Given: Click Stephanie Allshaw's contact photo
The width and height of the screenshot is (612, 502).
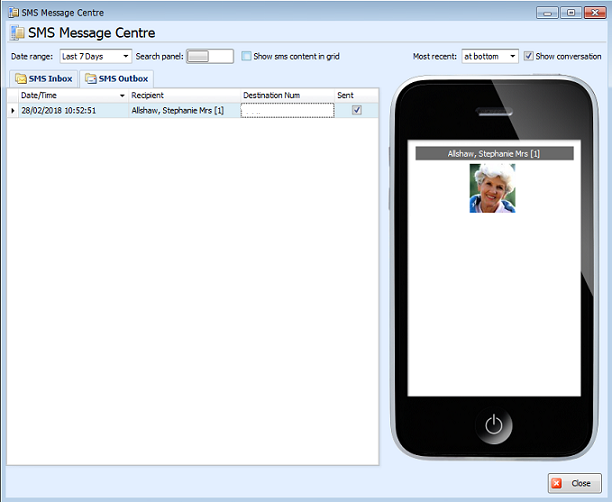Looking at the screenshot, I should point(492,188).
